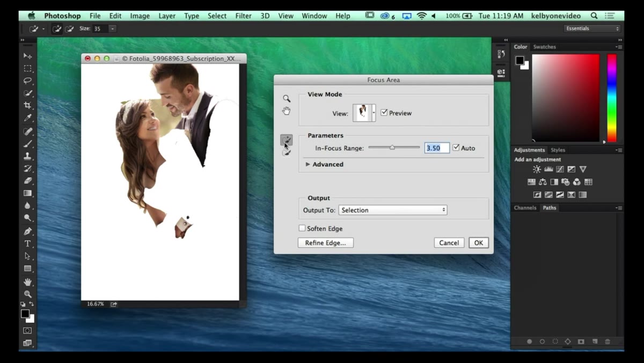Open the Output To Selection dropdown
The image size is (644, 363).
tap(393, 210)
